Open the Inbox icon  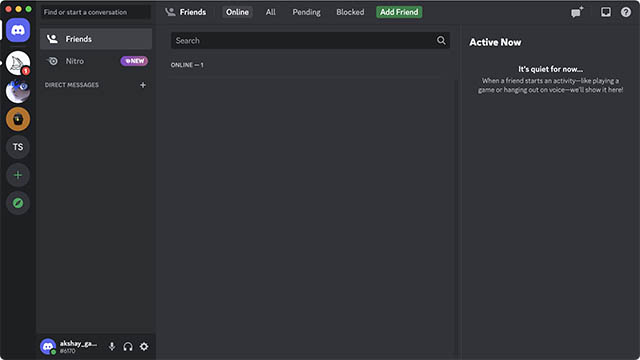click(x=606, y=12)
